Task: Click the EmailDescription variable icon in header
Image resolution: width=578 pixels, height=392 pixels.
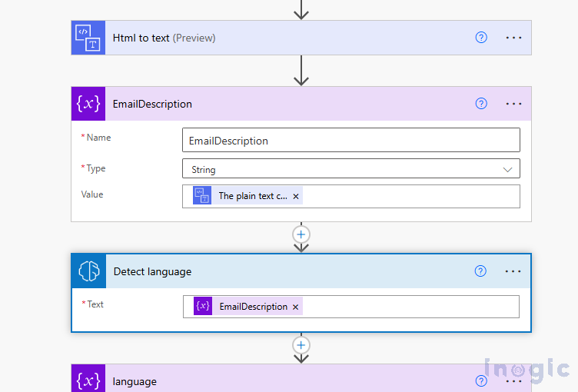Action: pos(88,104)
